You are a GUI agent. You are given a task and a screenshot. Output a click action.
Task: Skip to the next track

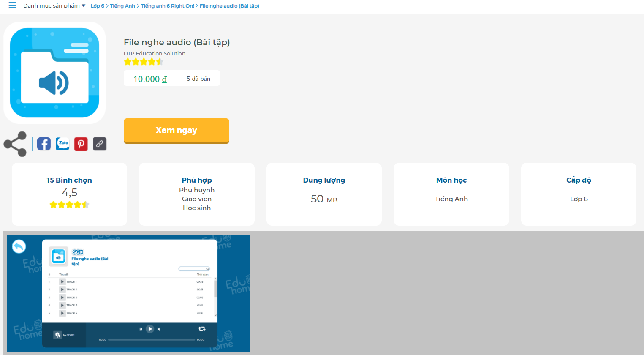159,329
